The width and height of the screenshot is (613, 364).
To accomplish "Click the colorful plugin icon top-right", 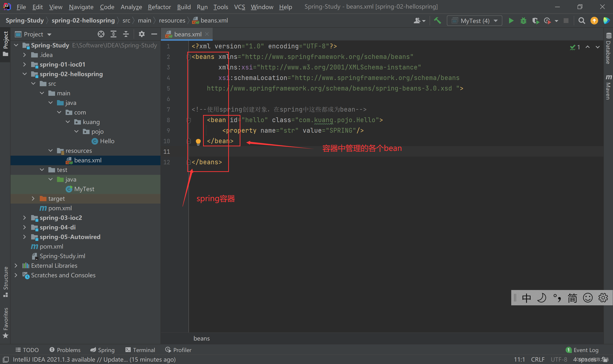I will click(x=606, y=21).
